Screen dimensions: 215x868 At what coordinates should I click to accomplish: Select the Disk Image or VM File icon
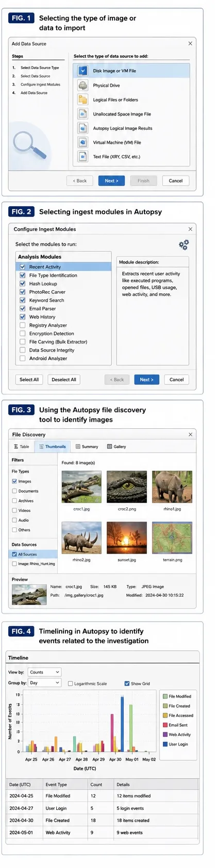pos(83,71)
